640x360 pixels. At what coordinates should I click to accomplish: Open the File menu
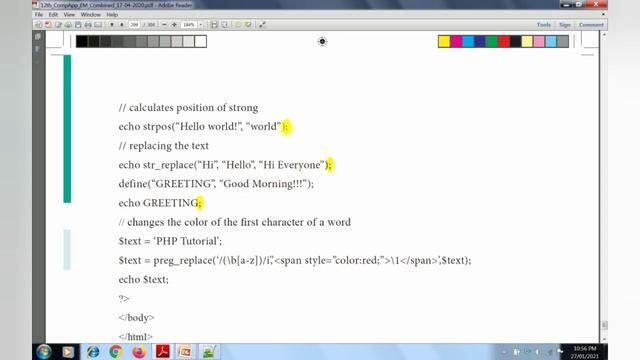[39, 15]
